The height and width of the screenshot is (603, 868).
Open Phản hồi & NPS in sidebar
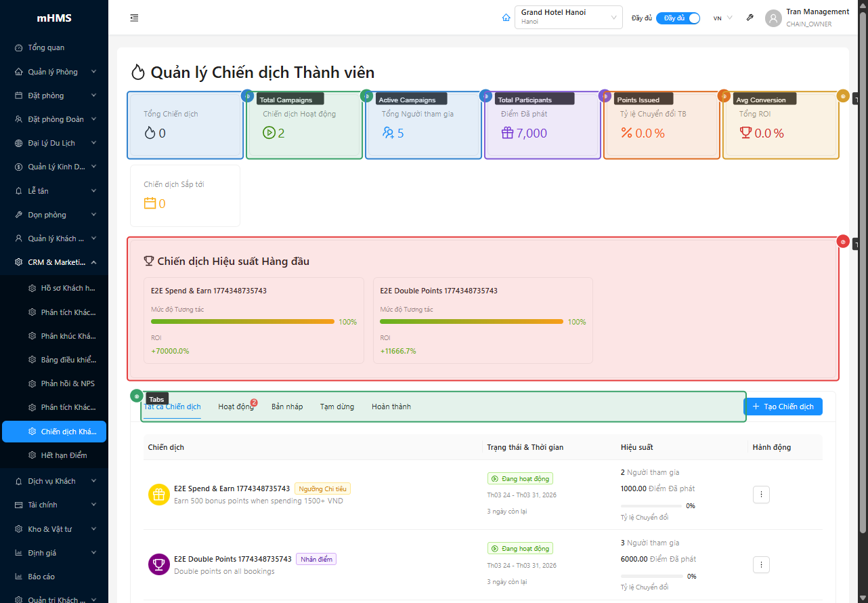point(67,383)
